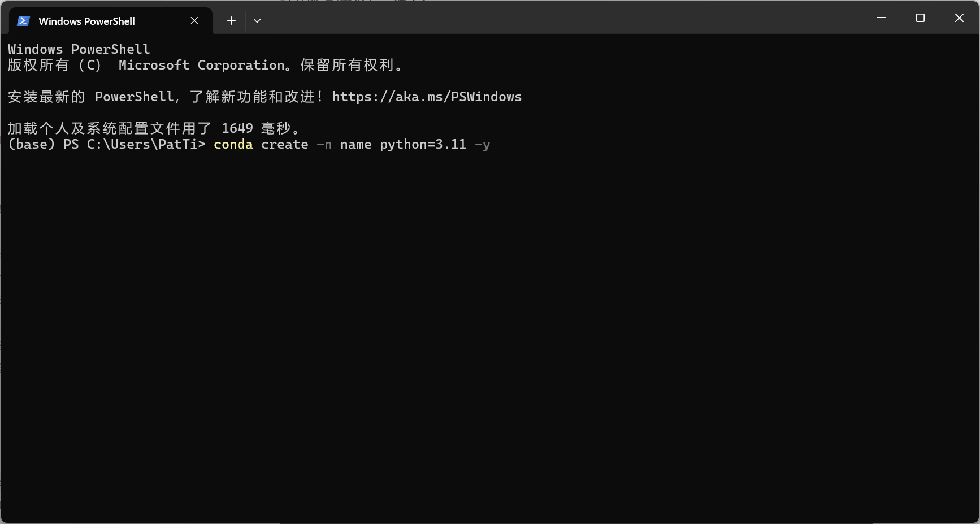Minimize the terminal window
This screenshot has width=980, height=524.
(881, 18)
